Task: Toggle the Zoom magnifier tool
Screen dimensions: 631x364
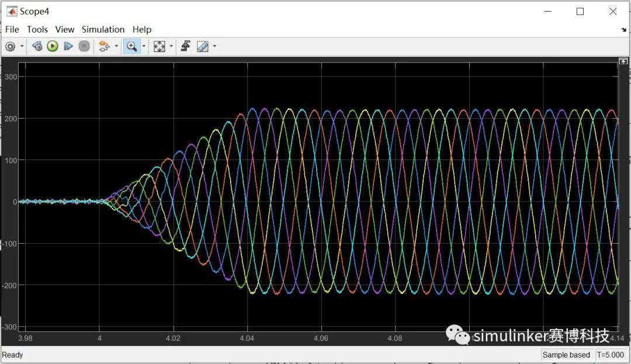Action: tap(131, 46)
